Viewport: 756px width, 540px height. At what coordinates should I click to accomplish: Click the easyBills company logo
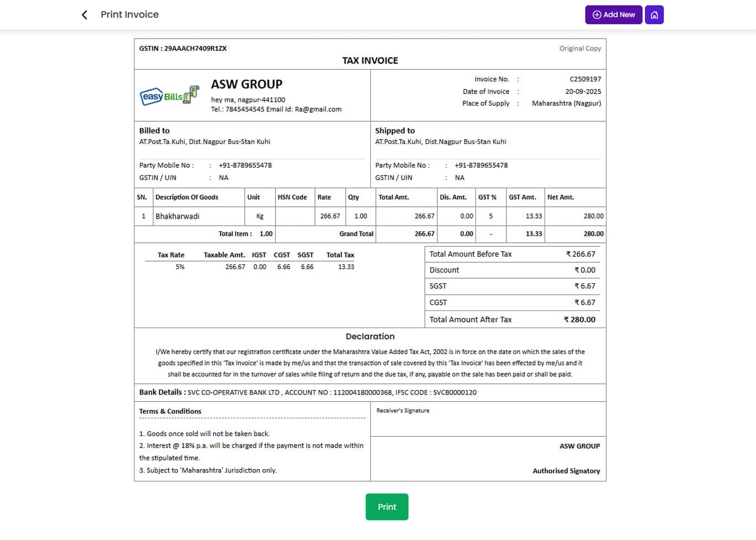(x=169, y=95)
